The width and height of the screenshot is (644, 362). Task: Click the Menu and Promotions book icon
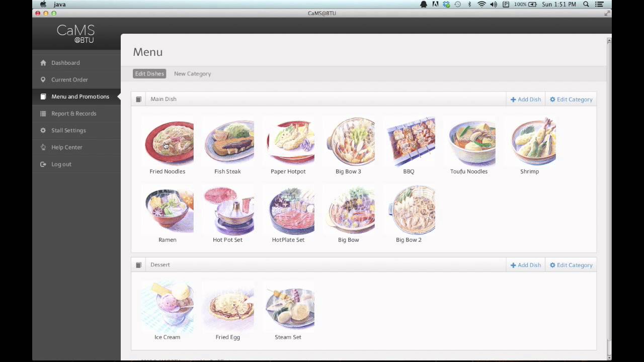point(43,97)
